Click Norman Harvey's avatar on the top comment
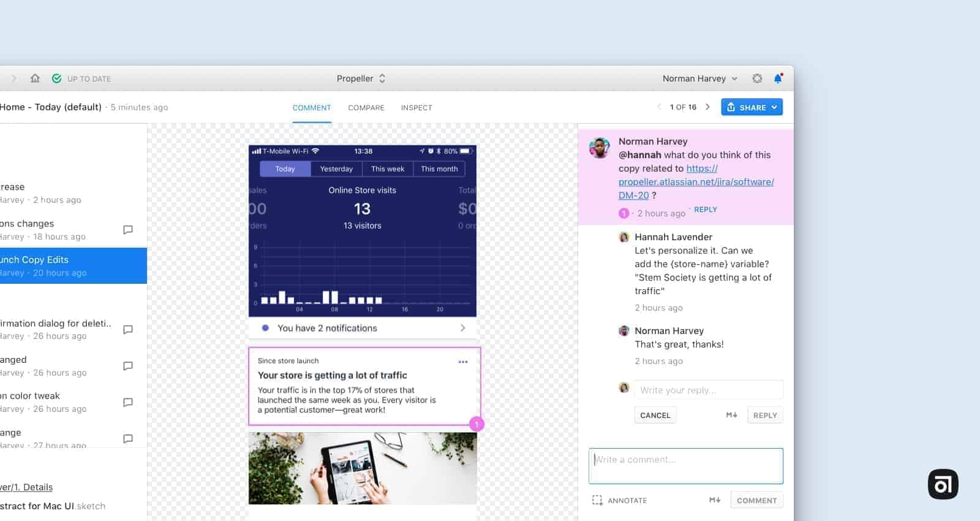 point(600,148)
